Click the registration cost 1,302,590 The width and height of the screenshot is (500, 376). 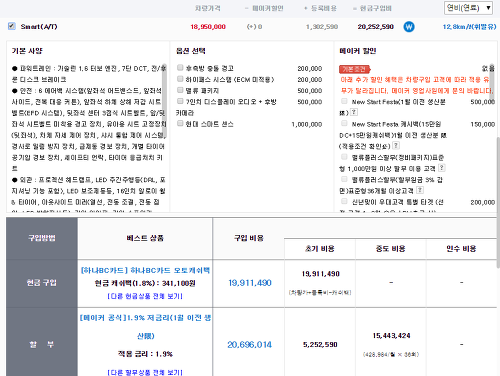322,27
